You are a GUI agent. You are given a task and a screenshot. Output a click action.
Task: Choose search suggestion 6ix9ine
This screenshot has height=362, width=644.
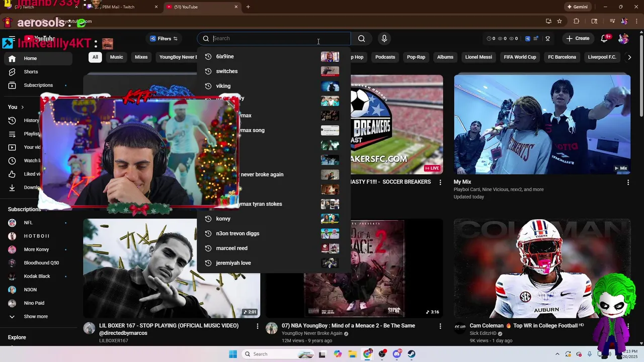(x=274, y=57)
